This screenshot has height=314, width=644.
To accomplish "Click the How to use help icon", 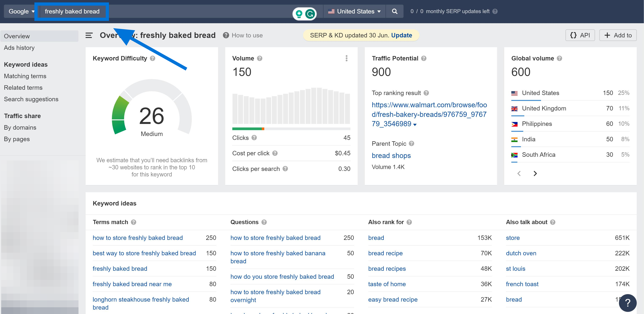I will [226, 35].
